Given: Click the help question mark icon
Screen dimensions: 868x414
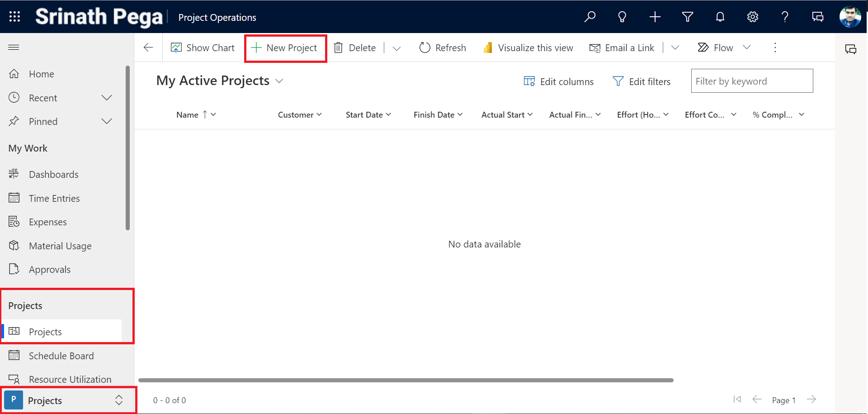Looking at the screenshot, I should pyautogui.click(x=785, y=17).
